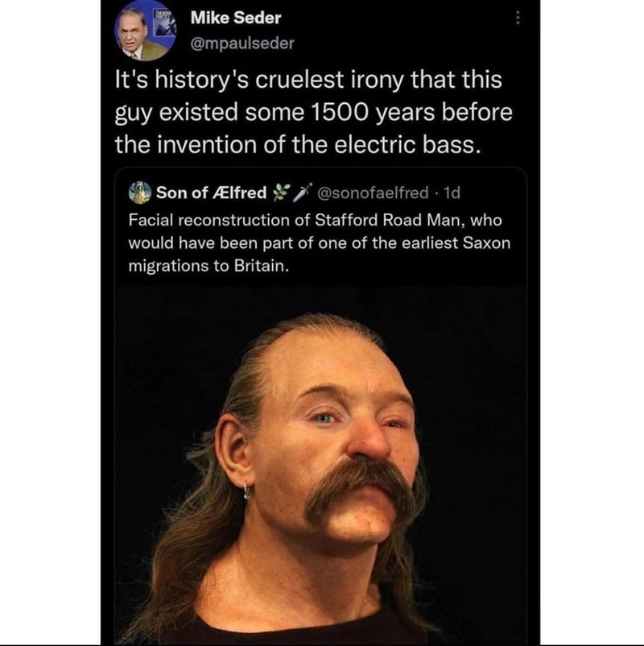
Task: Open Mike Seder's profile avatar
Action: click(x=146, y=31)
